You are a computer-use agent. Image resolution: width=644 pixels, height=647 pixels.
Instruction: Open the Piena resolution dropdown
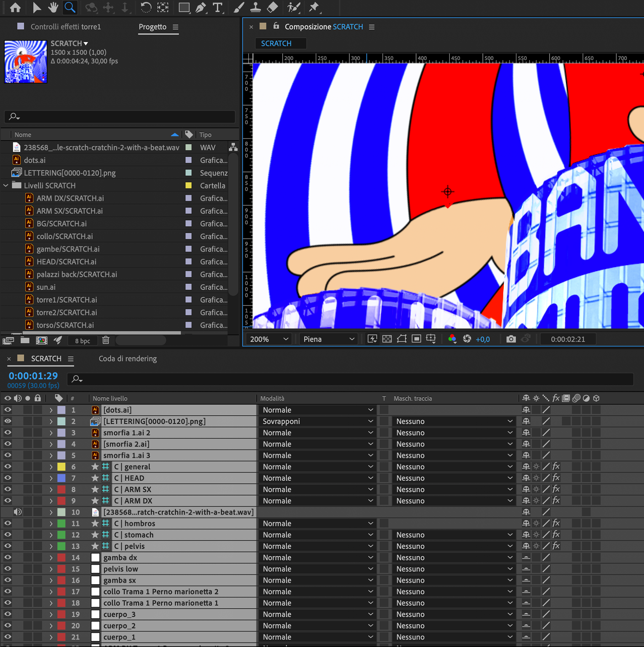328,339
